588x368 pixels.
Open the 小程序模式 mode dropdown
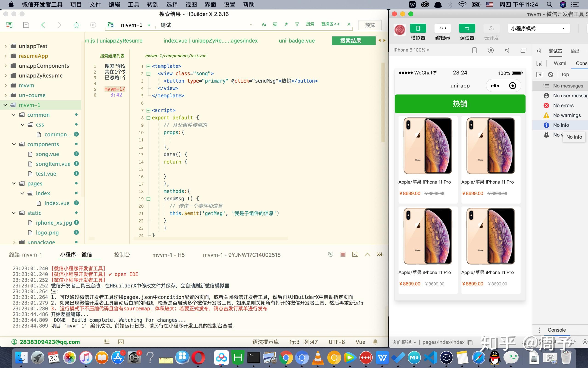pyautogui.click(x=539, y=29)
